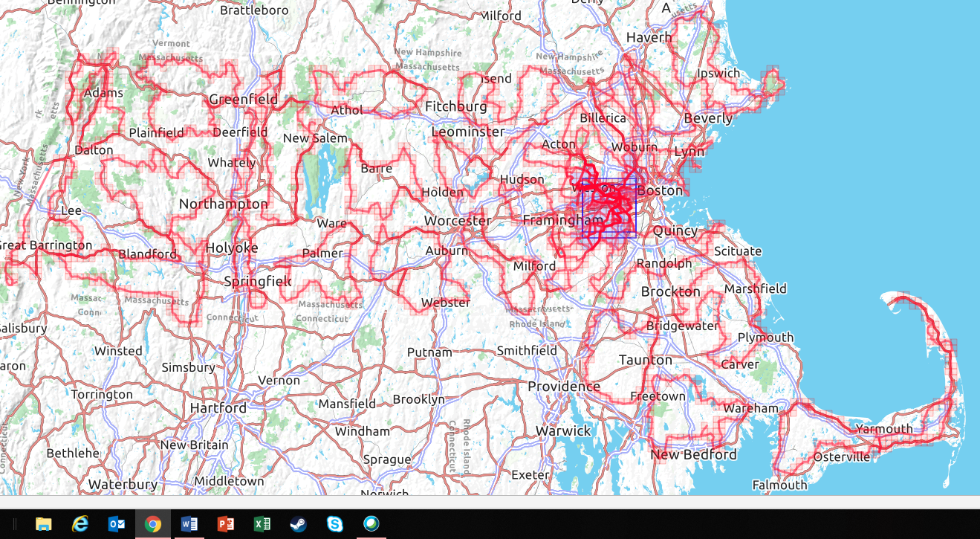
Task: Select the Plymouth label
Action: (766, 338)
